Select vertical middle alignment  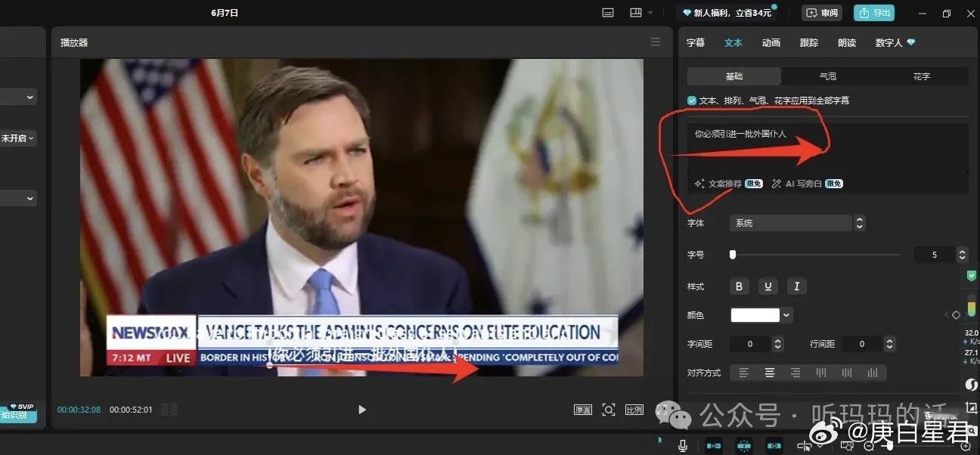847,373
